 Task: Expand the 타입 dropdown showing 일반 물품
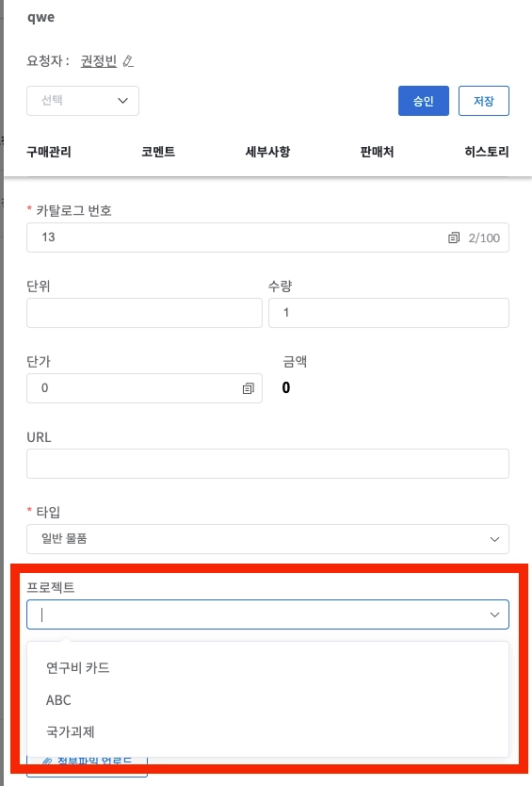267,539
